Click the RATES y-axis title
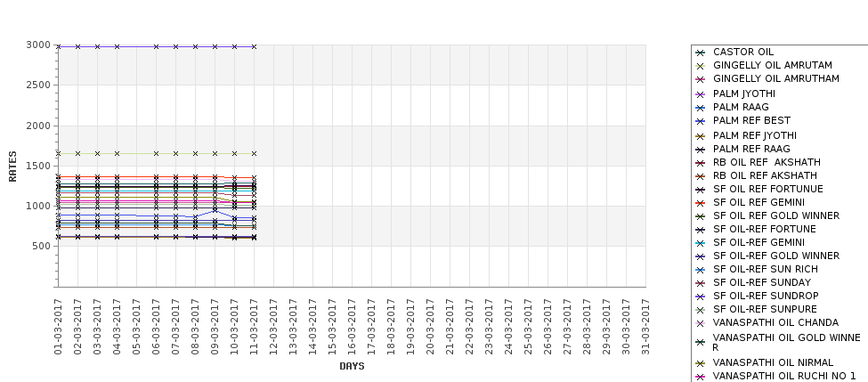 [x=12, y=167]
